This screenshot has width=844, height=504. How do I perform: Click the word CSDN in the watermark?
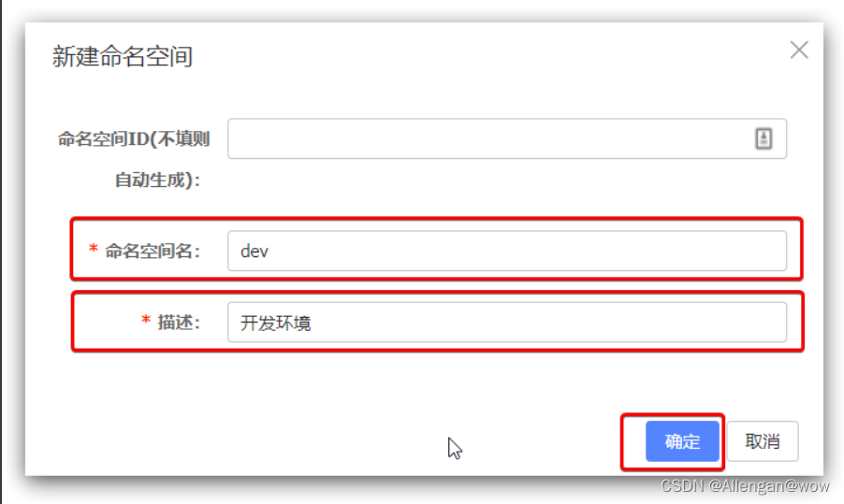pyautogui.click(x=682, y=486)
